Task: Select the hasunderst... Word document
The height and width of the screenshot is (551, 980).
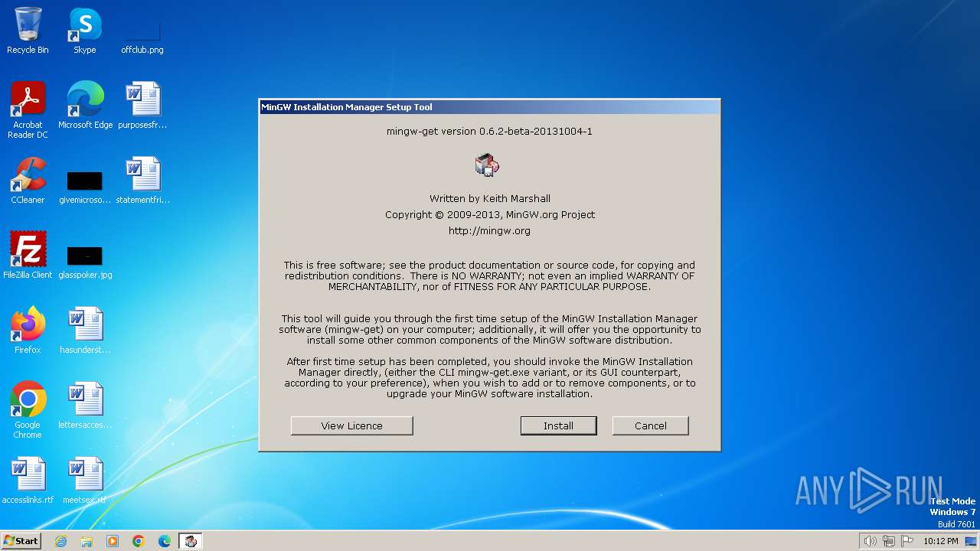Action: (85, 331)
